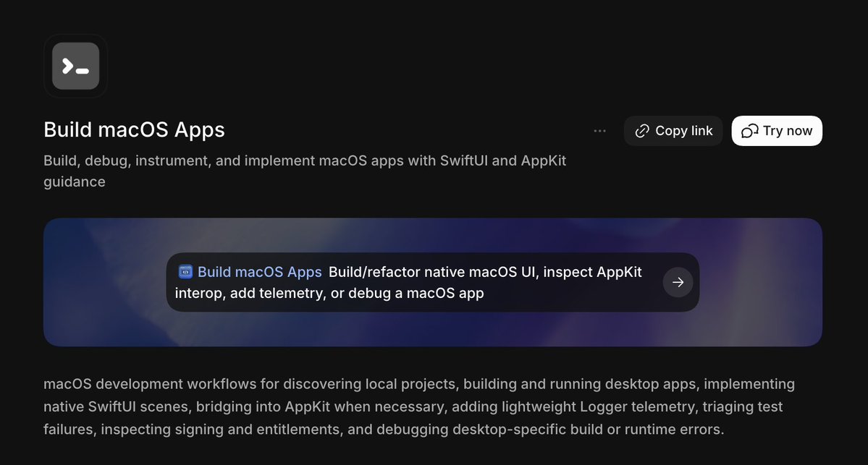Screen dimensions: 868x465
Task: Click the subtitle starting 'Build, debug, instrument'
Action: tap(305, 171)
